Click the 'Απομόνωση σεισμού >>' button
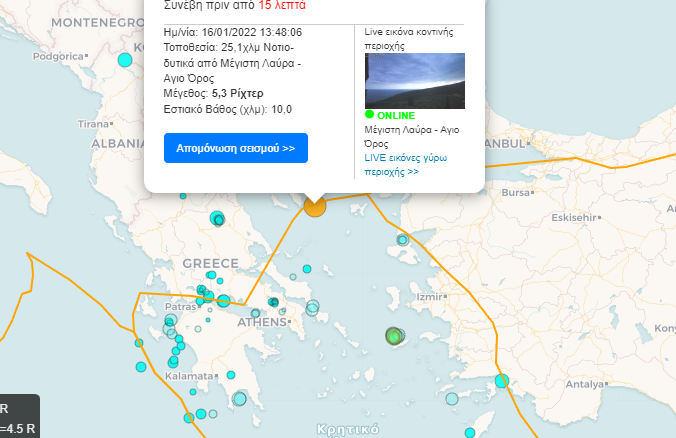The width and height of the screenshot is (676, 438). [x=235, y=148]
